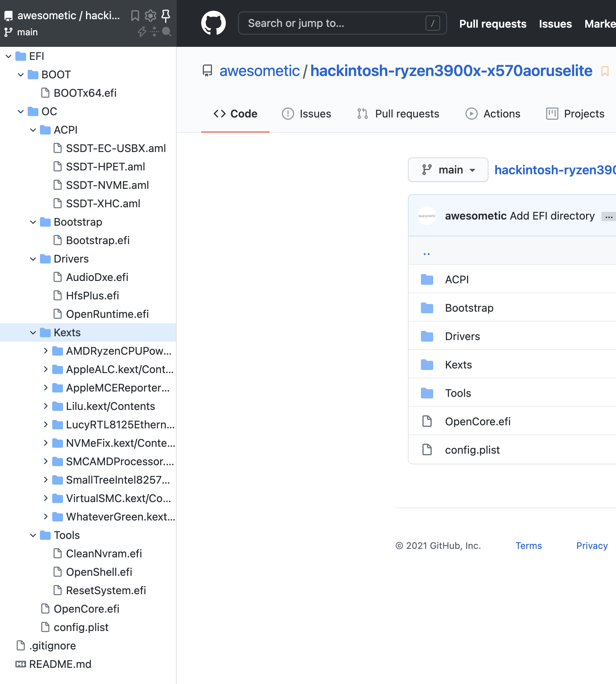
Task: Switch to the Projects tab
Action: [575, 114]
